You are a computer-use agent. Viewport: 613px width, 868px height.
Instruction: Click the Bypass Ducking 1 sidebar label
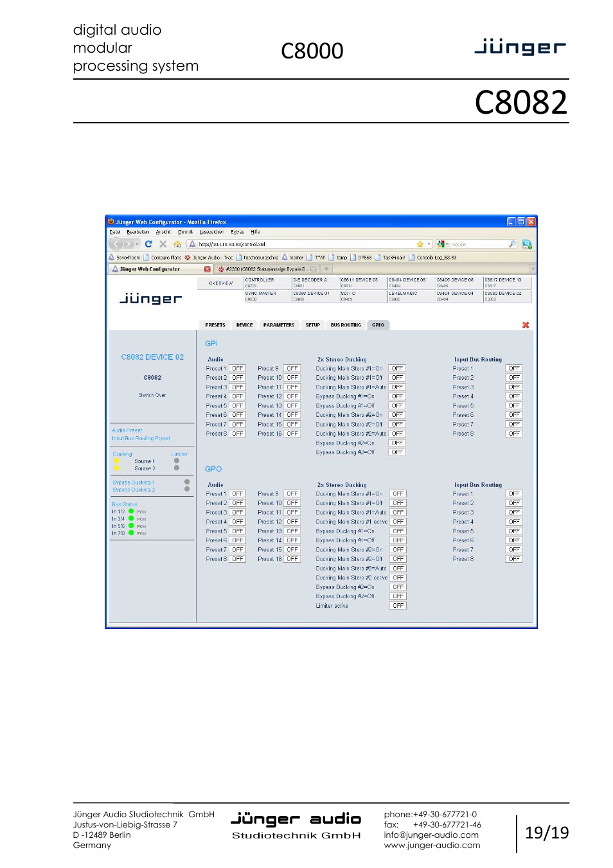(x=134, y=483)
